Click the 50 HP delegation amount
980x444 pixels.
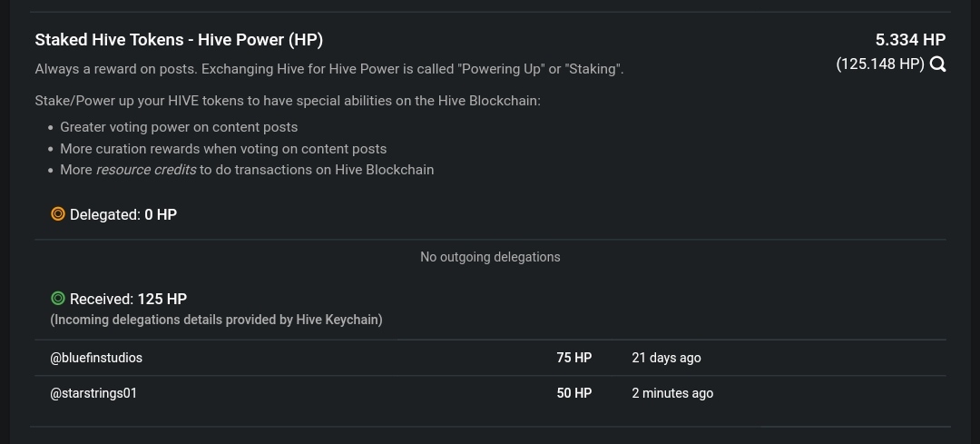point(573,393)
